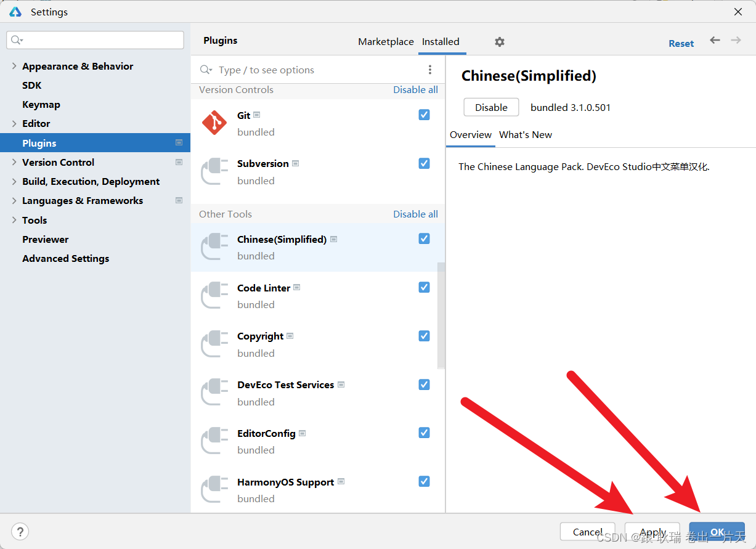756x549 pixels.
Task: Click the HarmonyOS Support plug icon
Action: (214, 489)
